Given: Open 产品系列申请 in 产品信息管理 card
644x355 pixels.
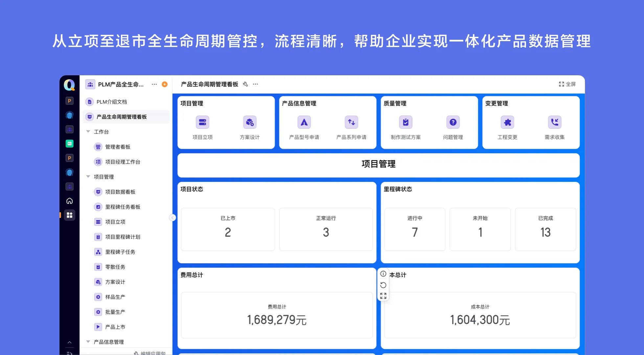Looking at the screenshot, I should (x=351, y=122).
